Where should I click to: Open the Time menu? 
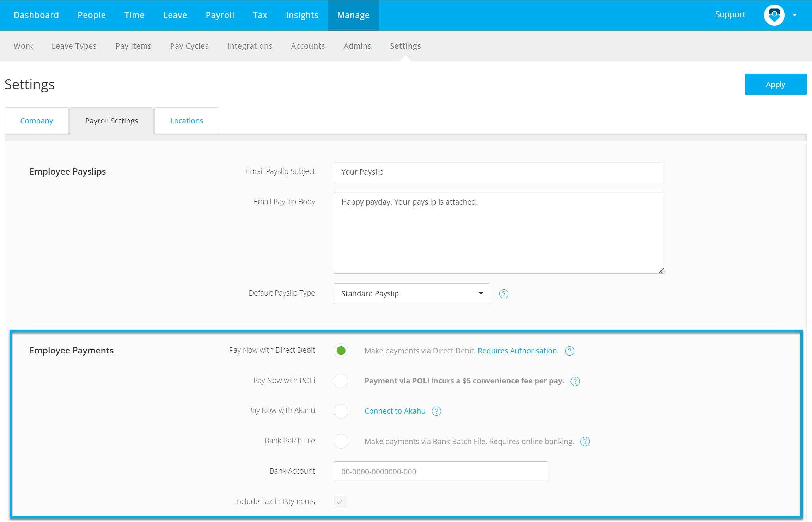point(134,15)
